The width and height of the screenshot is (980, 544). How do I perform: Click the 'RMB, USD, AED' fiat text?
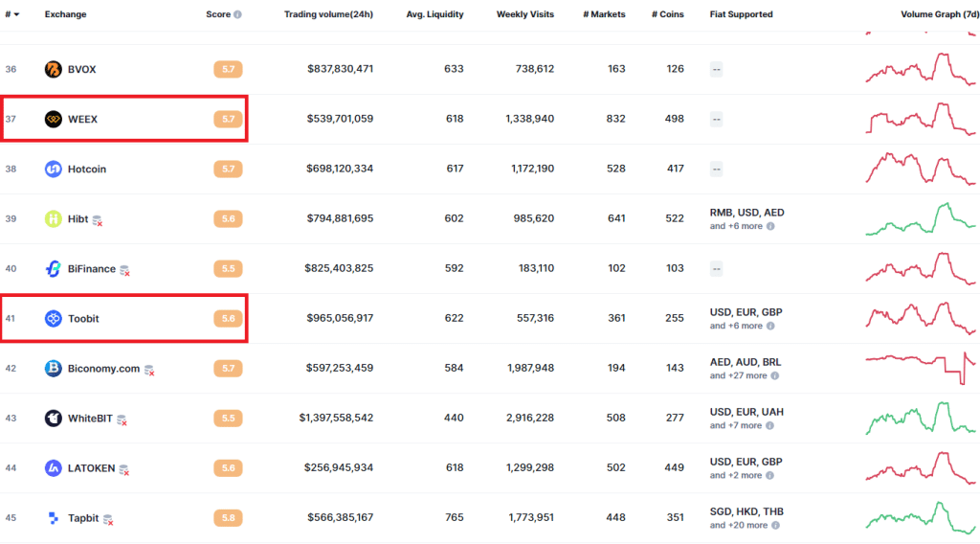point(746,213)
